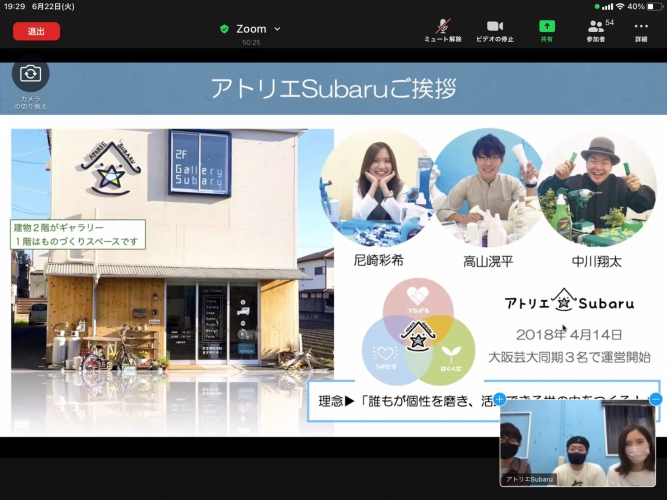Tap the green security shield icon
This screenshot has height=500, width=667.
pyautogui.click(x=224, y=29)
